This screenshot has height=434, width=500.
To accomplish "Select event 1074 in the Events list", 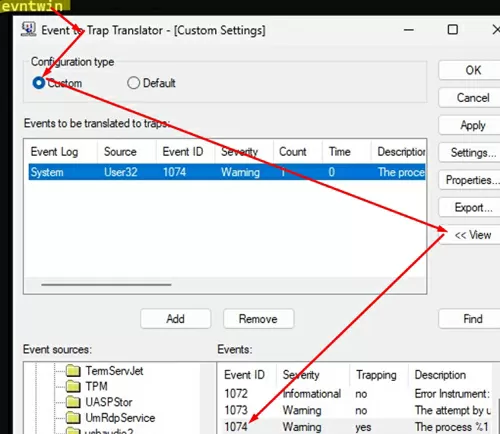I will (x=236, y=427).
